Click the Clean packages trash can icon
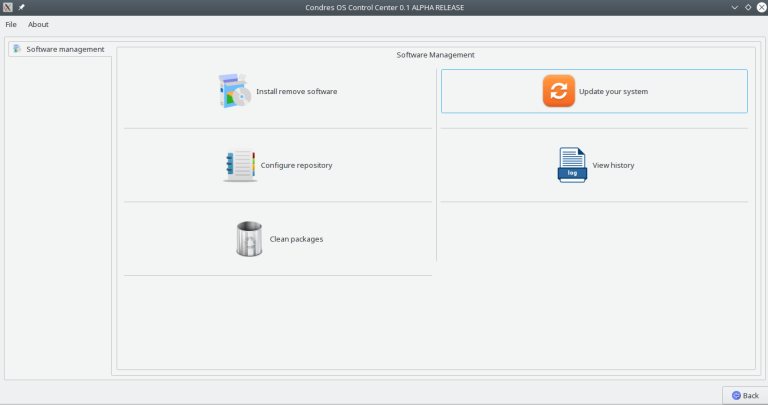 click(249, 239)
